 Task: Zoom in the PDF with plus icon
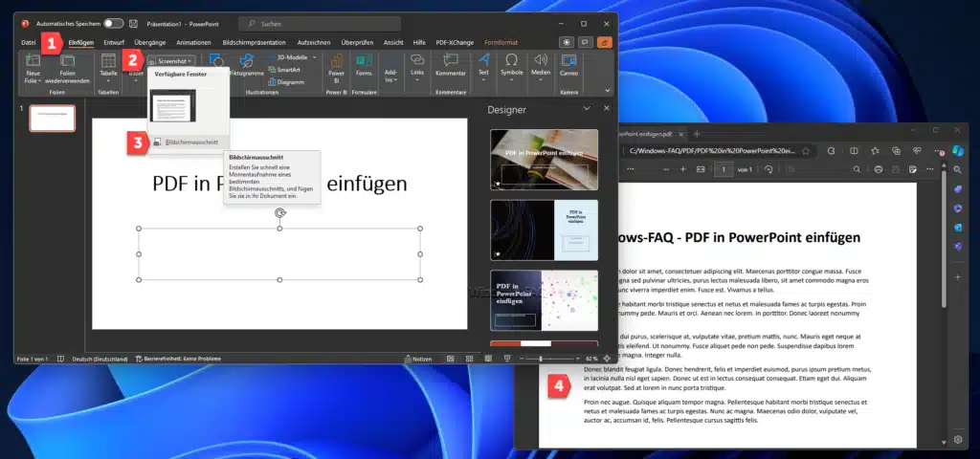tap(683, 169)
